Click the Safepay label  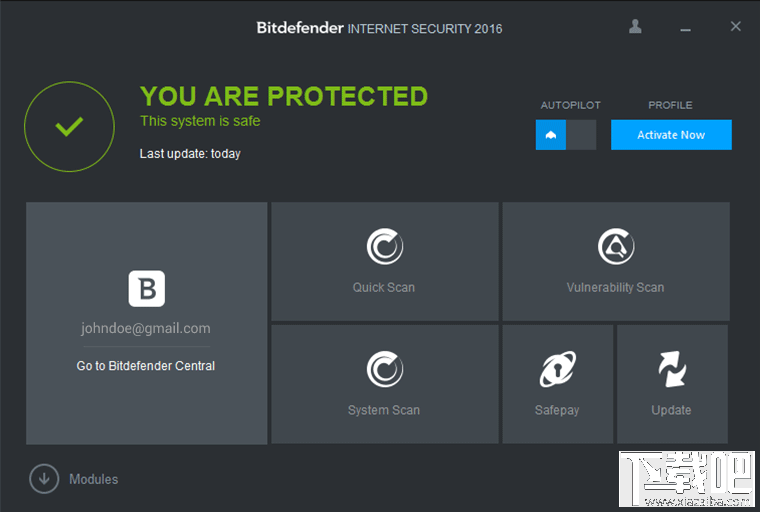click(x=557, y=410)
